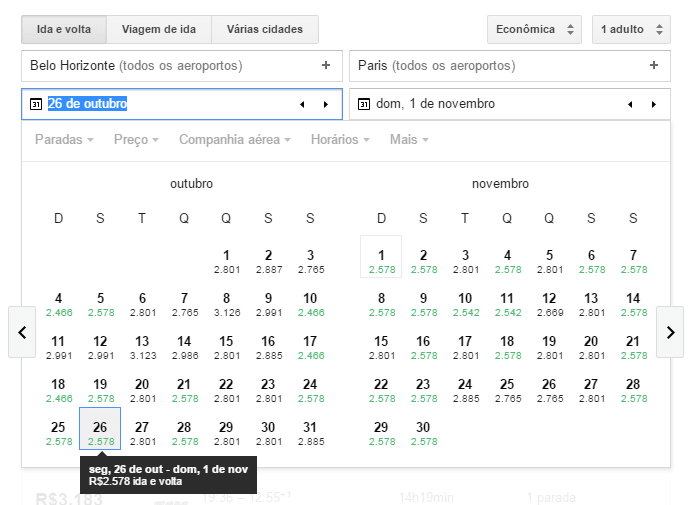Viewport: 693px width, 505px height.
Task: Select the Ida e volta trip type
Action: (63, 29)
